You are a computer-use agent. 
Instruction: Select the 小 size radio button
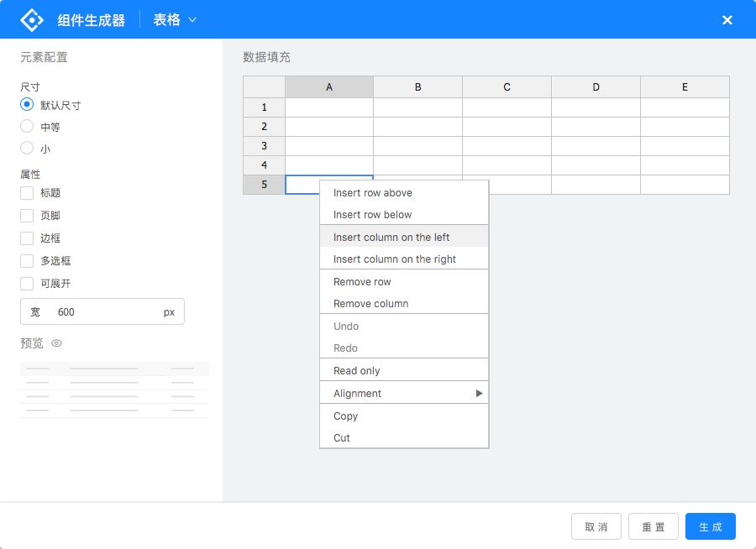[x=27, y=148]
